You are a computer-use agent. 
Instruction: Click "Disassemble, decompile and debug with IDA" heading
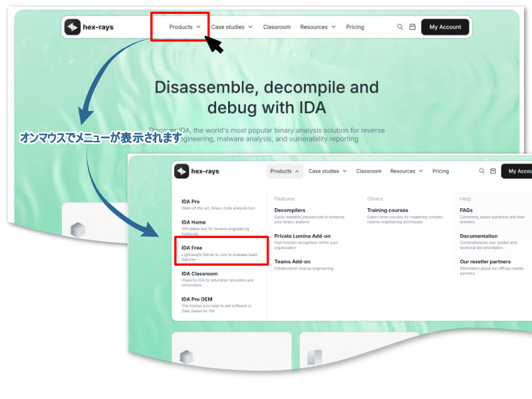point(267,97)
